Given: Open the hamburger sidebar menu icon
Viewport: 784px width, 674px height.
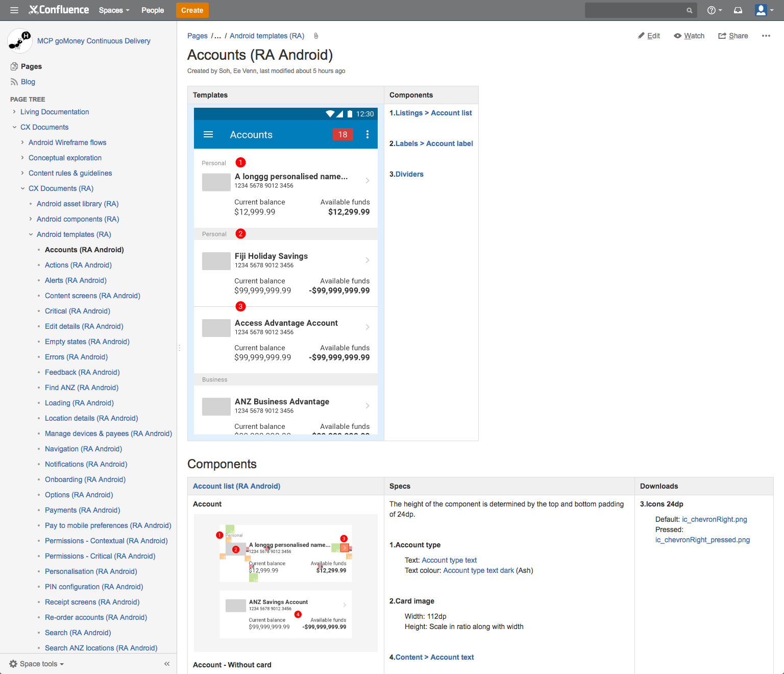Looking at the screenshot, I should [x=14, y=10].
